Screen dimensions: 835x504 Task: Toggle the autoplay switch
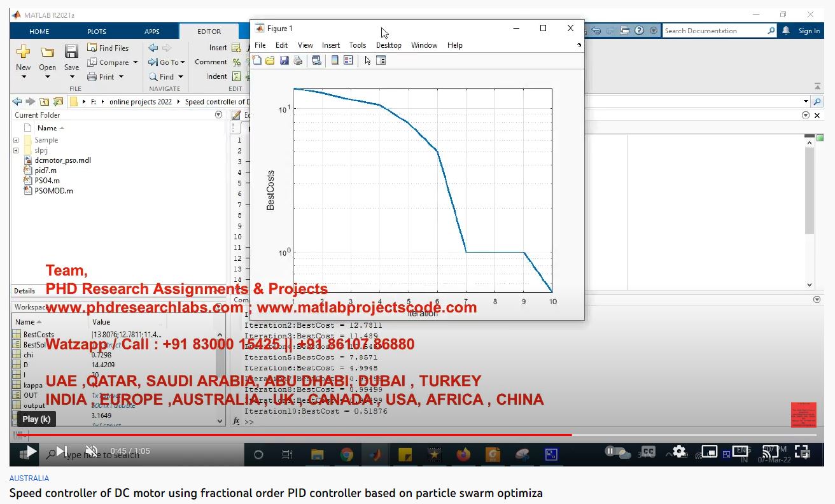614,452
